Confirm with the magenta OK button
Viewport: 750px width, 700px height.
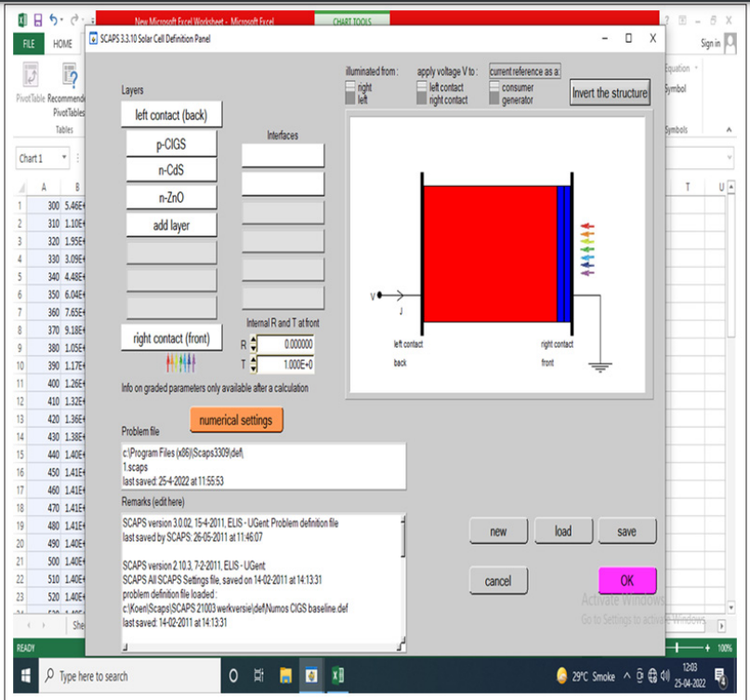pos(627,580)
